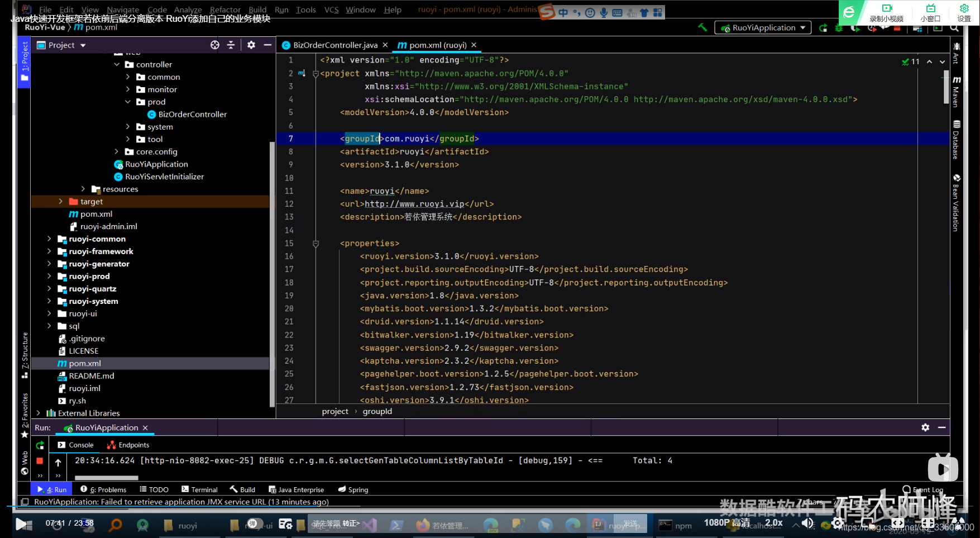Open the Refactor menu

click(x=225, y=9)
